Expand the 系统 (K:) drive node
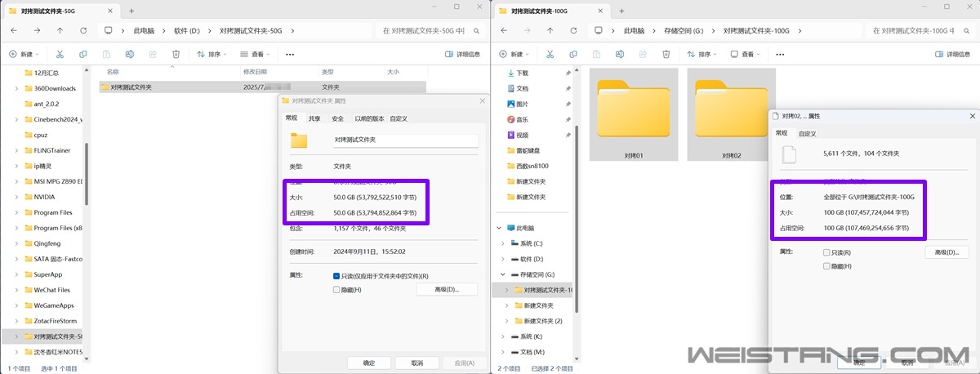The image size is (980, 374). (x=504, y=336)
